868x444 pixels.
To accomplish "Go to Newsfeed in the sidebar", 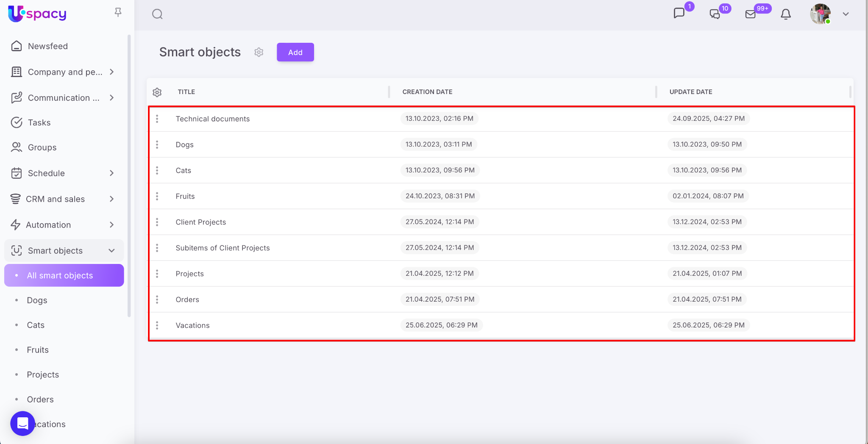I will [x=47, y=46].
